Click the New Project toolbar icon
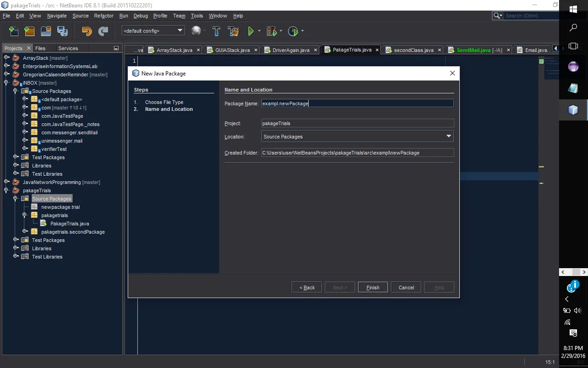Viewport: 588px width, 368px height. coord(29,31)
